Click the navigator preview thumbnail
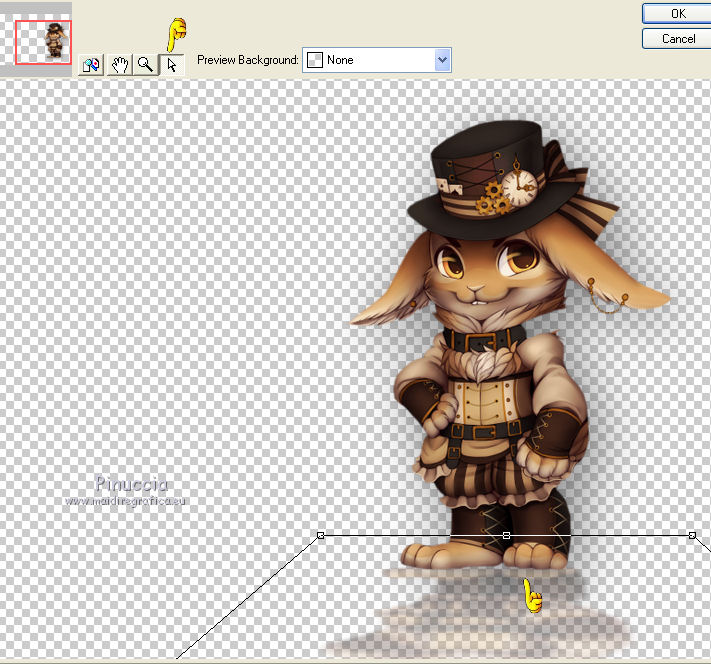711x664 pixels. tap(43, 42)
